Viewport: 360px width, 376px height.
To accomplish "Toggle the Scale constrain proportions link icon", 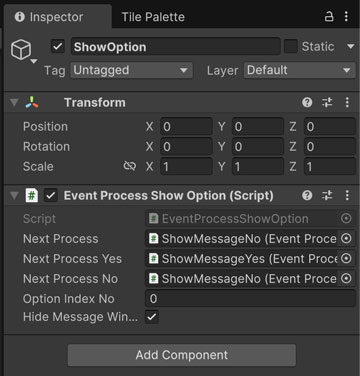I will [130, 166].
